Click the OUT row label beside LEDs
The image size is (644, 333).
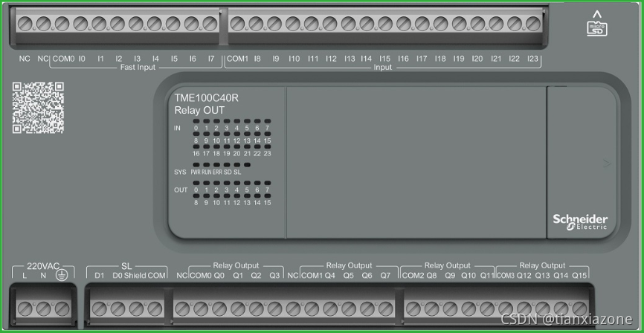pos(181,190)
